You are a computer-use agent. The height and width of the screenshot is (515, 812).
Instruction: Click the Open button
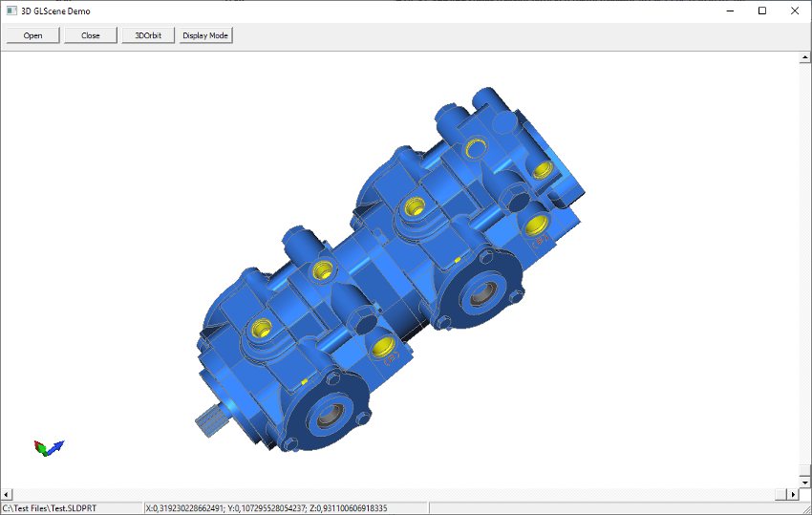pyautogui.click(x=32, y=35)
